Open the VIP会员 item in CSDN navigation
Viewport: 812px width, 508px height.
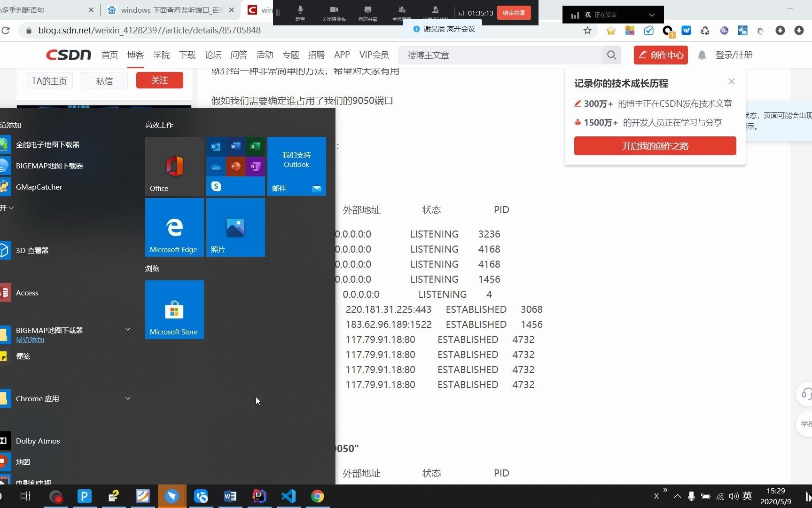(374, 55)
